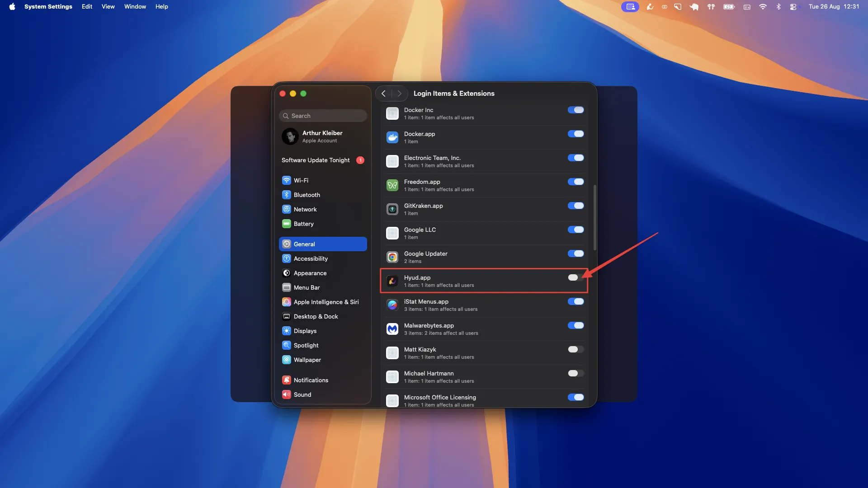
Task: Open Bluetooth settings in sidebar
Action: tap(307, 195)
